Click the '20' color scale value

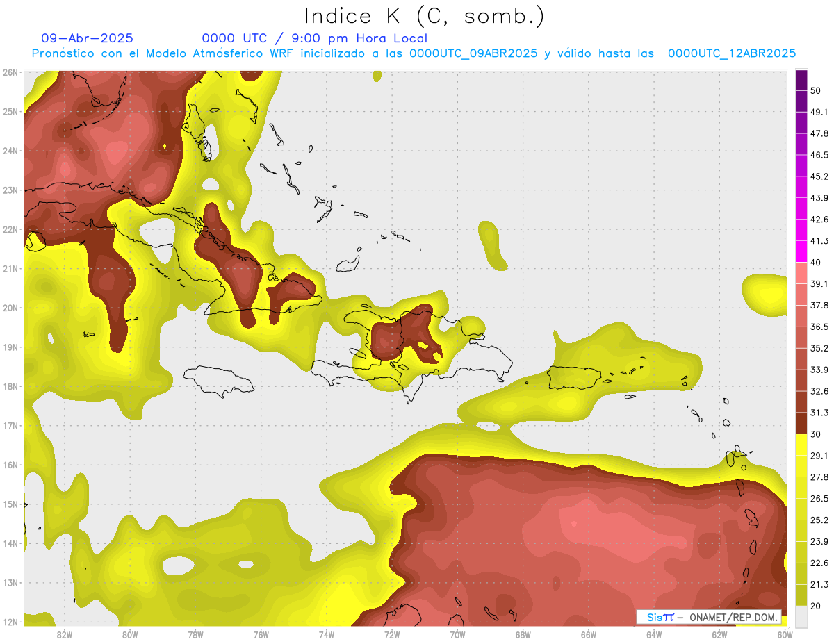pos(815,606)
